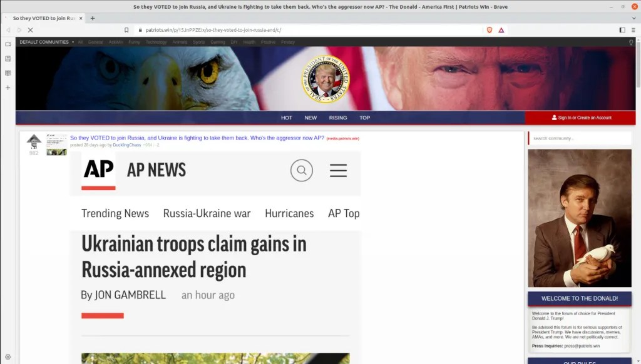
Task: Open the Brave main menu
Action: pyautogui.click(x=633, y=30)
